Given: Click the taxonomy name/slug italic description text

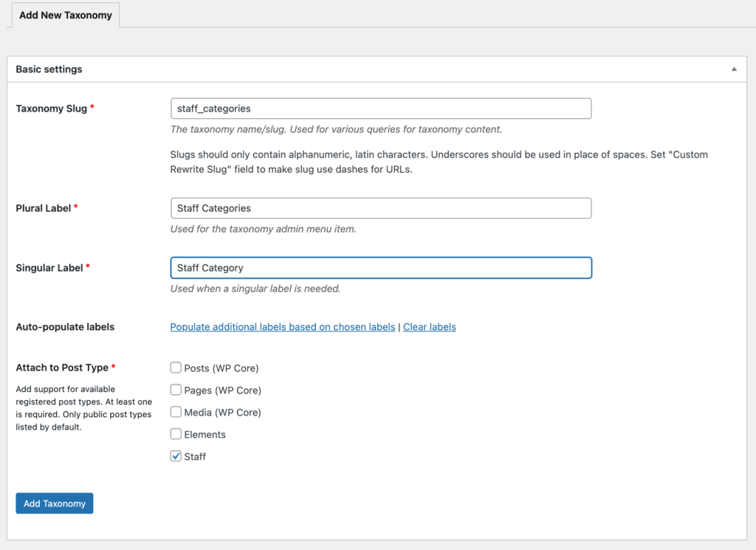Looking at the screenshot, I should click(336, 129).
